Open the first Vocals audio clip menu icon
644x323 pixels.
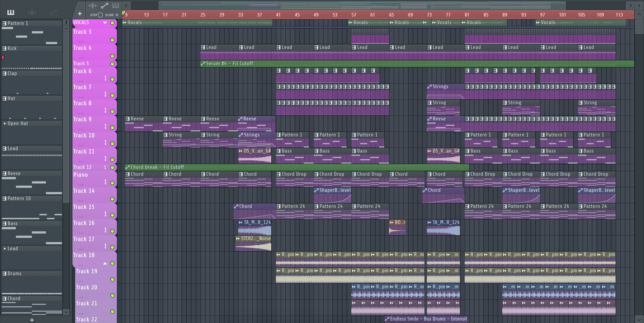tap(125, 23)
